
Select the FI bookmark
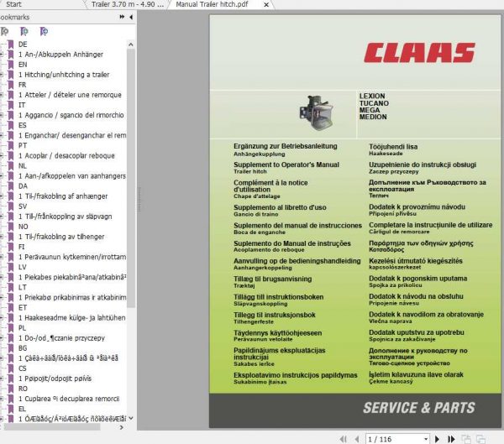click(x=21, y=247)
